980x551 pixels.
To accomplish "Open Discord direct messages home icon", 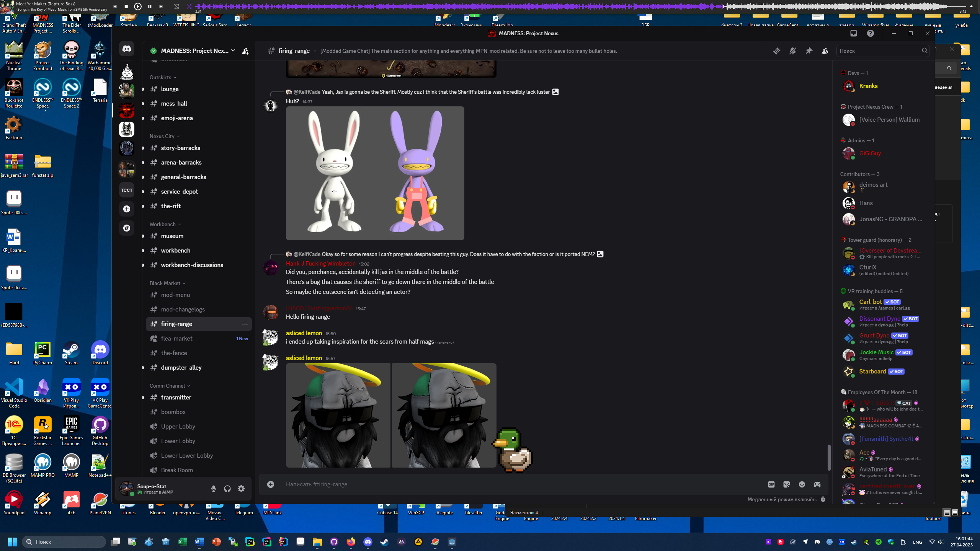I will tap(127, 49).
